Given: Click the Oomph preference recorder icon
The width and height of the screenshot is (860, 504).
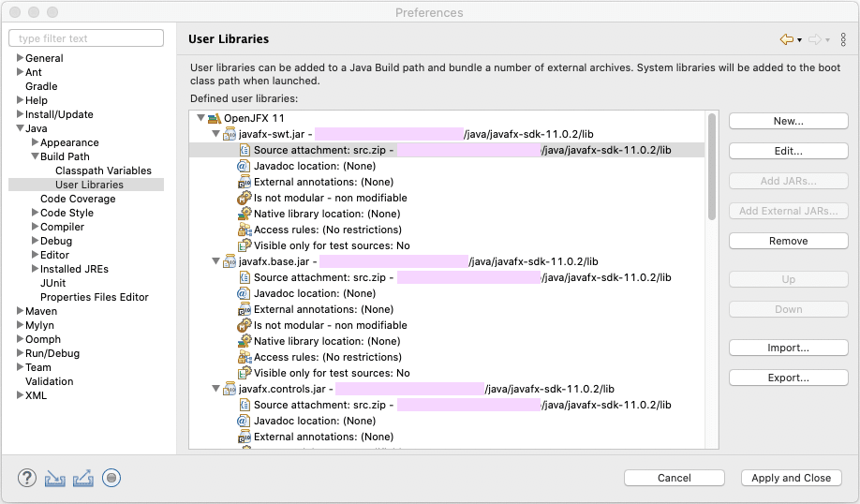Looking at the screenshot, I should tap(111, 478).
